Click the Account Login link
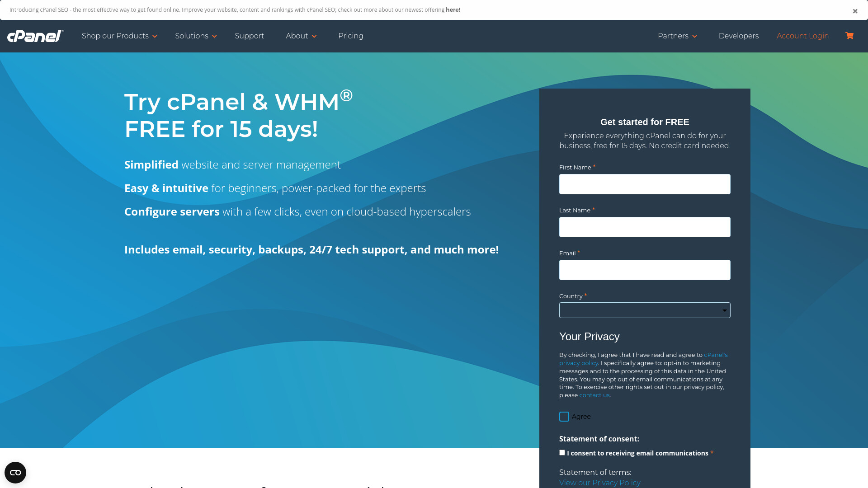The image size is (868, 488). tap(802, 36)
